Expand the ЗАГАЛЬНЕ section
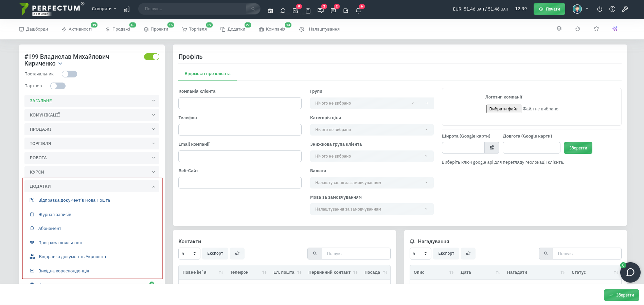Screen dimensions: 644x305 pyautogui.click(x=92, y=101)
